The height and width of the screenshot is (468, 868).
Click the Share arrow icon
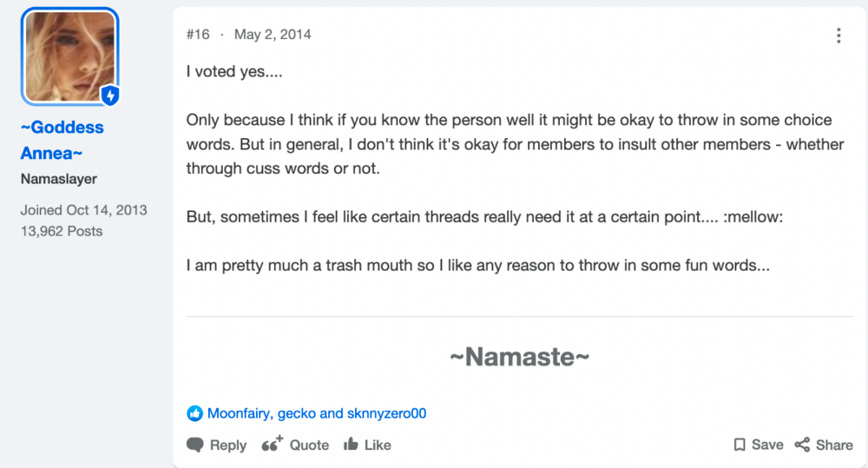802,445
